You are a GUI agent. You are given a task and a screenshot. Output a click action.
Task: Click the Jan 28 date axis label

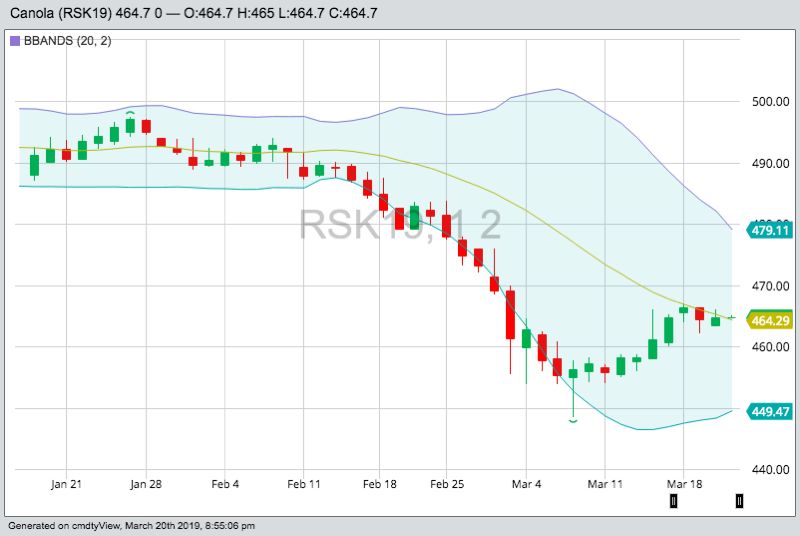(146, 484)
